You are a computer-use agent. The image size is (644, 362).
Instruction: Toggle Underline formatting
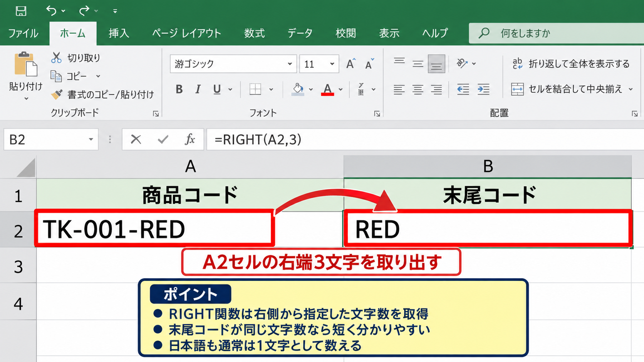217,89
